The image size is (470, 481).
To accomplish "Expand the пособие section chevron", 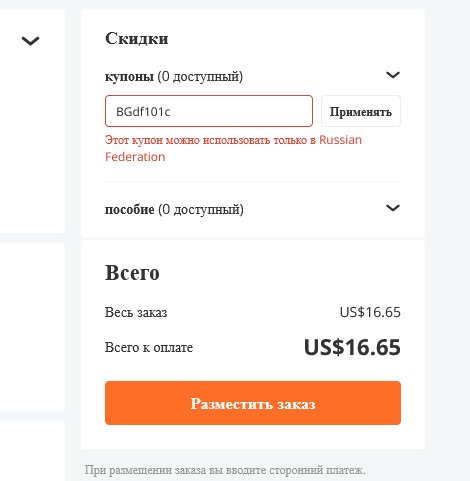I will [393, 208].
